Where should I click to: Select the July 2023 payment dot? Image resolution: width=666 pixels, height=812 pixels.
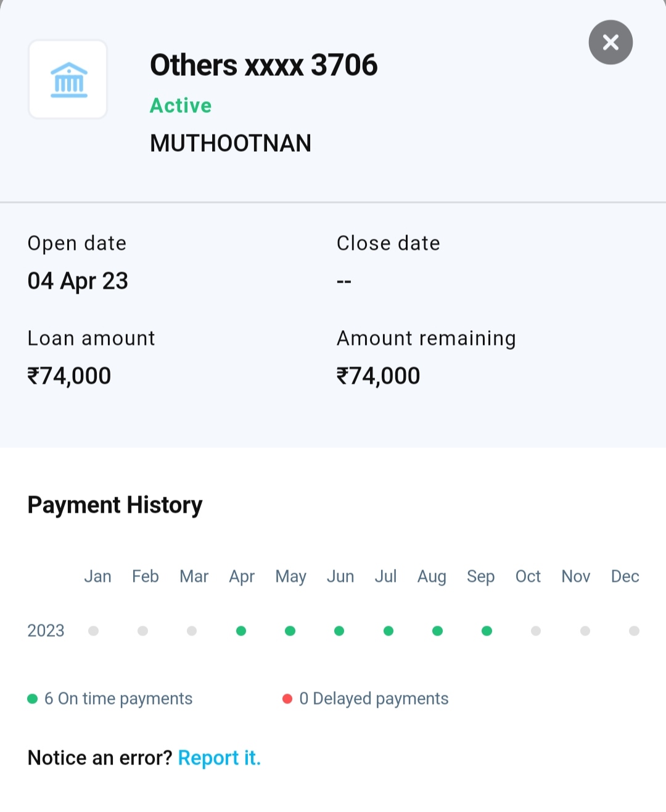[x=388, y=631]
